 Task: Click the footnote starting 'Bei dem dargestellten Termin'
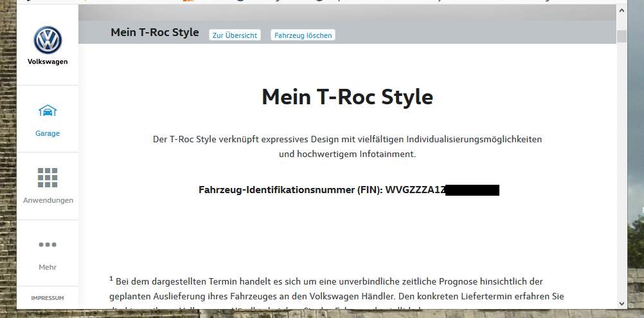click(326, 281)
